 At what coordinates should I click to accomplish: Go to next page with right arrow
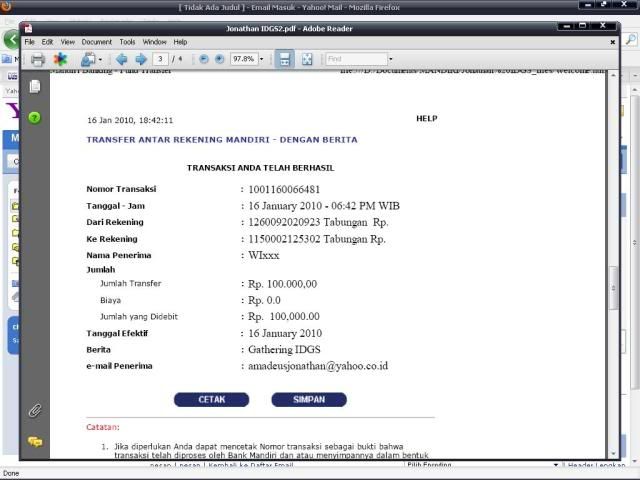(141, 60)
